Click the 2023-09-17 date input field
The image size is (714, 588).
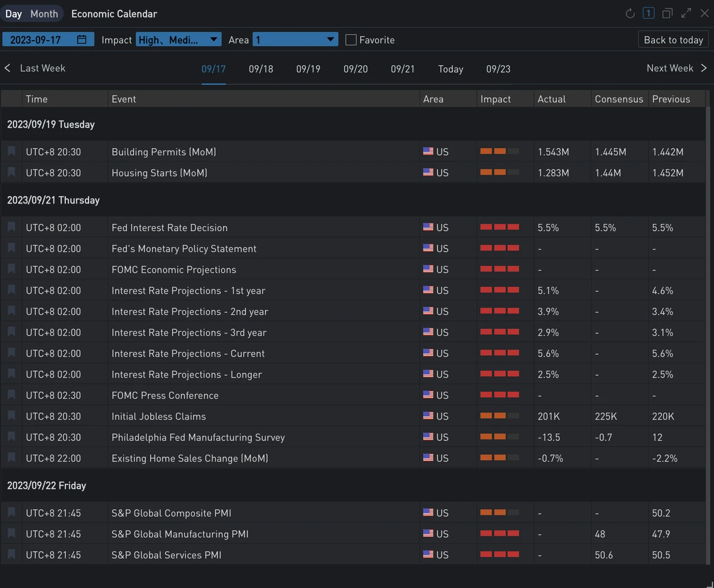pos(37,40)
